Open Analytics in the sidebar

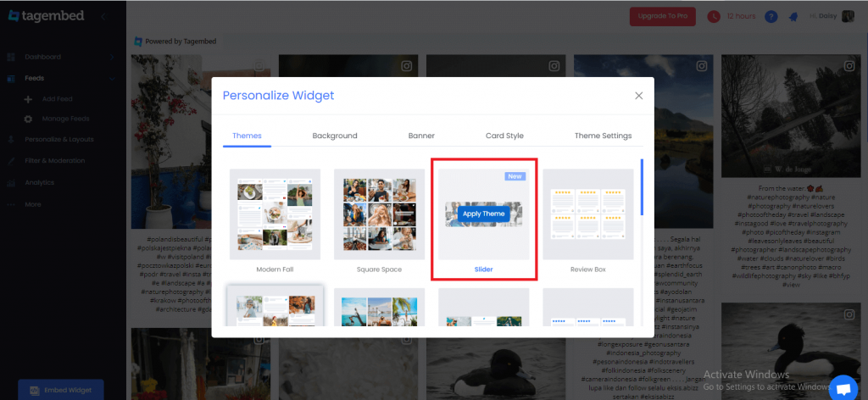tap(39, 182)
